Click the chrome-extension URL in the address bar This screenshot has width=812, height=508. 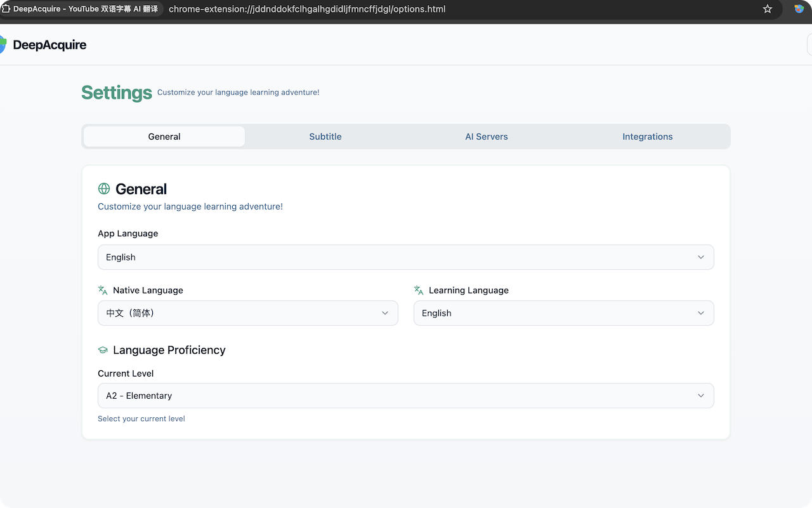[307, 9]
